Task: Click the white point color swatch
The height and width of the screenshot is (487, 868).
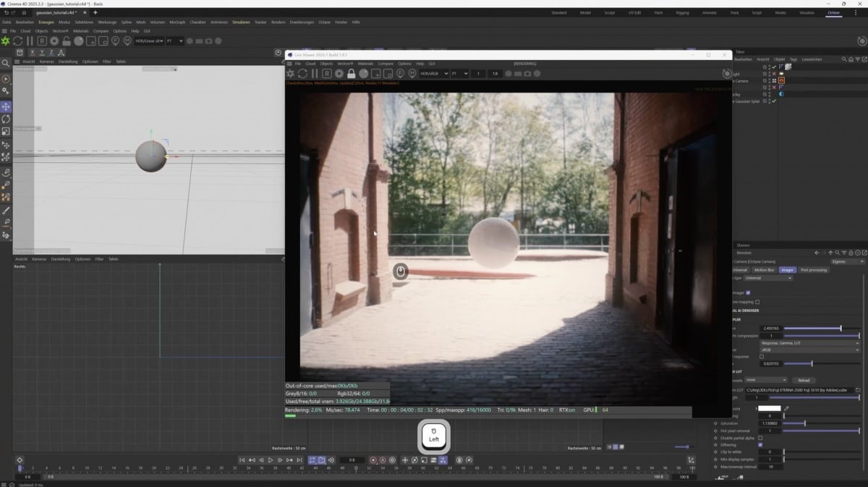Action: [x=770, y=409]
